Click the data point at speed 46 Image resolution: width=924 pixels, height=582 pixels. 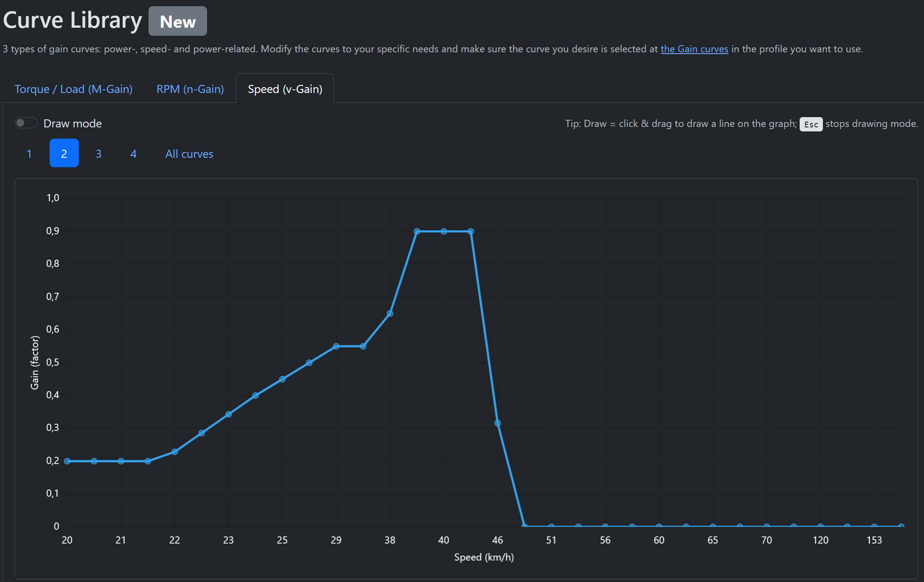pyautogui.click(x=497, y=423)
